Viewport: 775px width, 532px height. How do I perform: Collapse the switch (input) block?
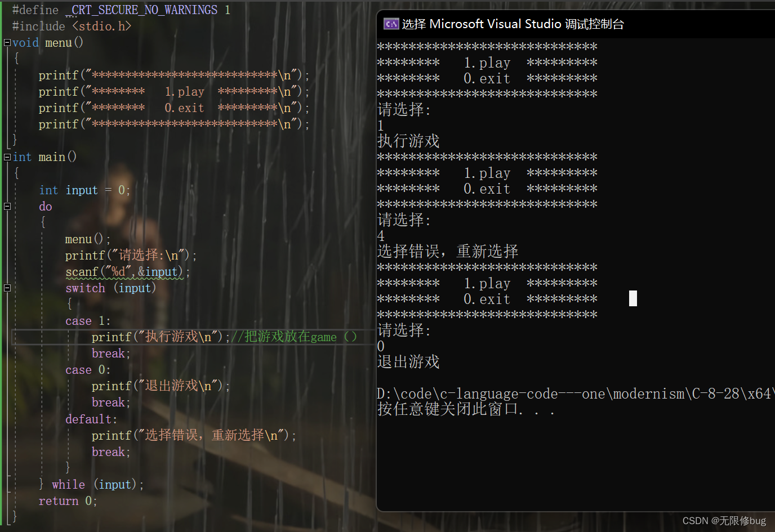[x=7, y=288]
